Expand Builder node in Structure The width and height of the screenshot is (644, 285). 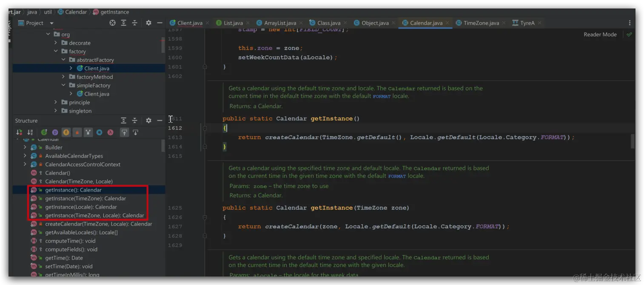pyautogui.click(x=25, y=147)
